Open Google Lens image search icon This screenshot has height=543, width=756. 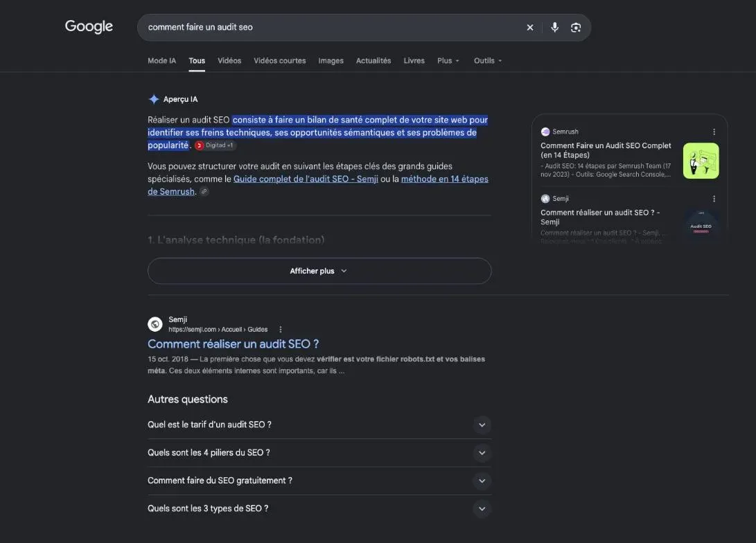(x=576, y=28)
